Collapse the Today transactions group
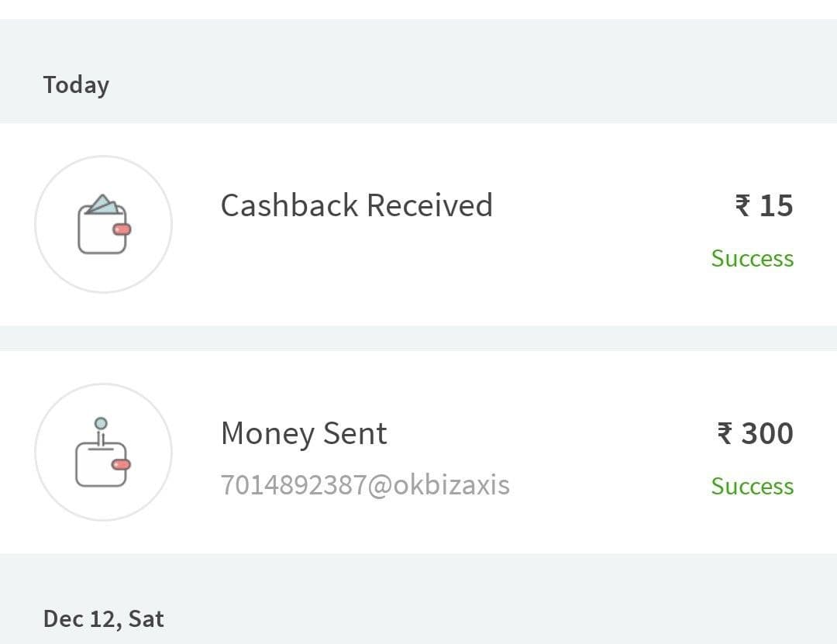837x644 pixels. tap(75, 85)
